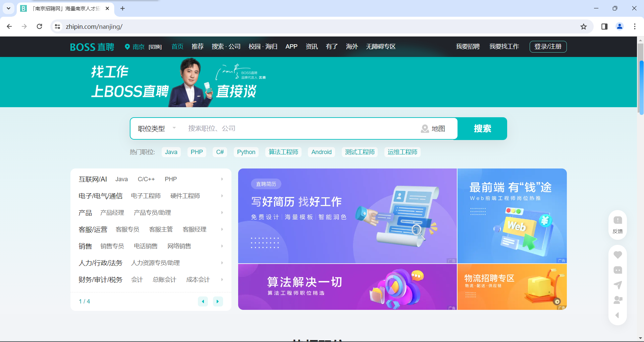Image resolution: width=644 pixels, height=342 pixels.
Task: Click the 搜索 search button
Action: click(x=482, y=129)
